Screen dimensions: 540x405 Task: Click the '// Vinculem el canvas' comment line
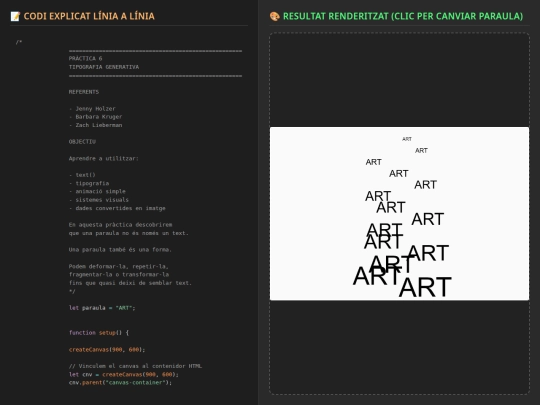(x=135, y=366)
